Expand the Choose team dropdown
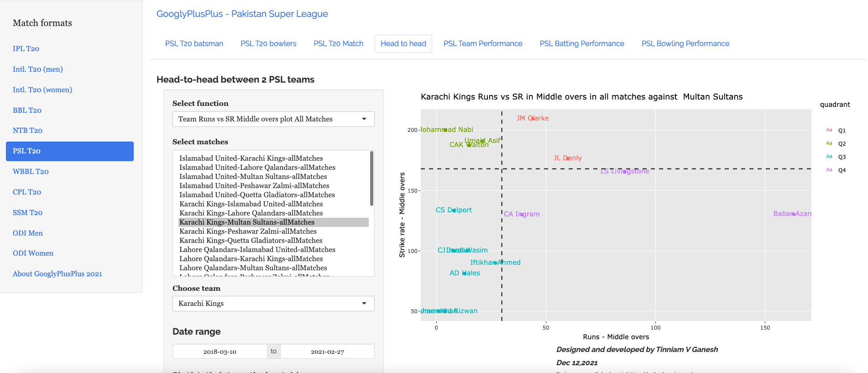 coord(273,304)
